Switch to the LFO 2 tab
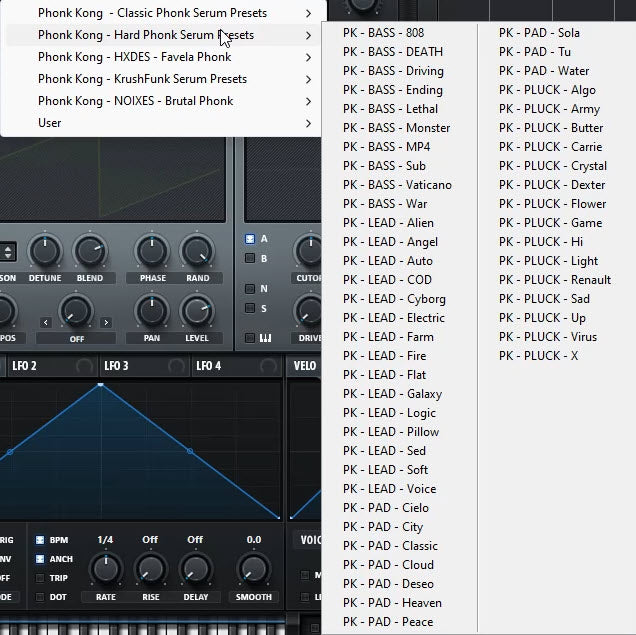This screenshot has height=635, width=636. 25,366
